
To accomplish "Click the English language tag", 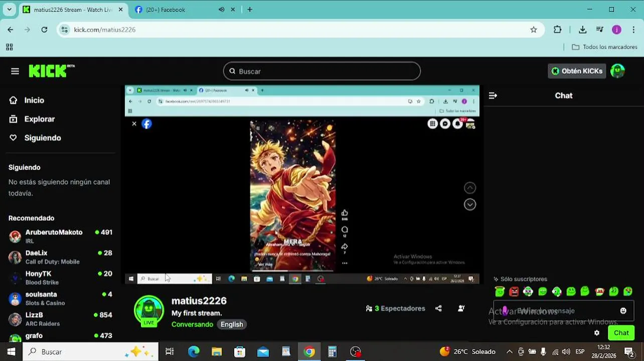I will [232, 324].
